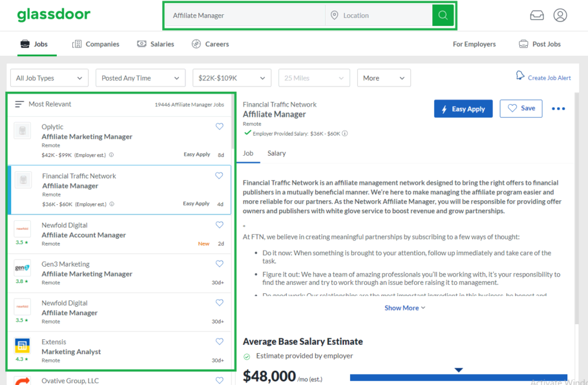Save the Oplytic job with its heart

point(220,127)
